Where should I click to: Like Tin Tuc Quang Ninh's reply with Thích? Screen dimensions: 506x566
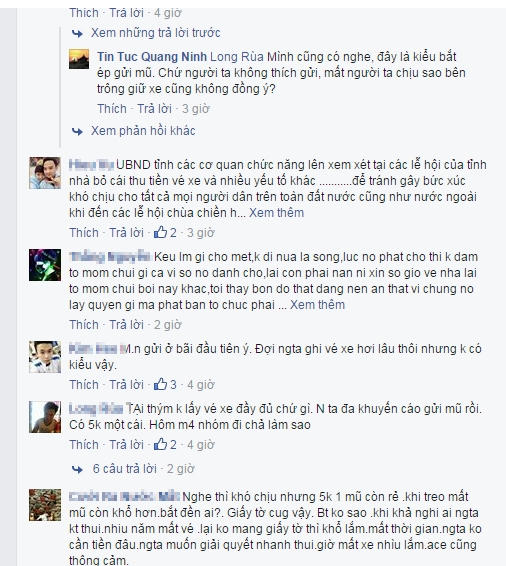(112, 109)
